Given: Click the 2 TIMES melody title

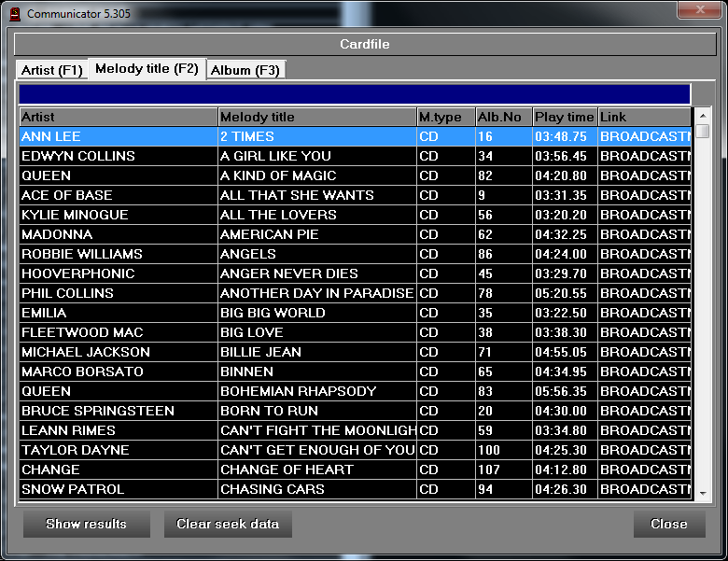Looking at the screenshot, I should point(247,136).
